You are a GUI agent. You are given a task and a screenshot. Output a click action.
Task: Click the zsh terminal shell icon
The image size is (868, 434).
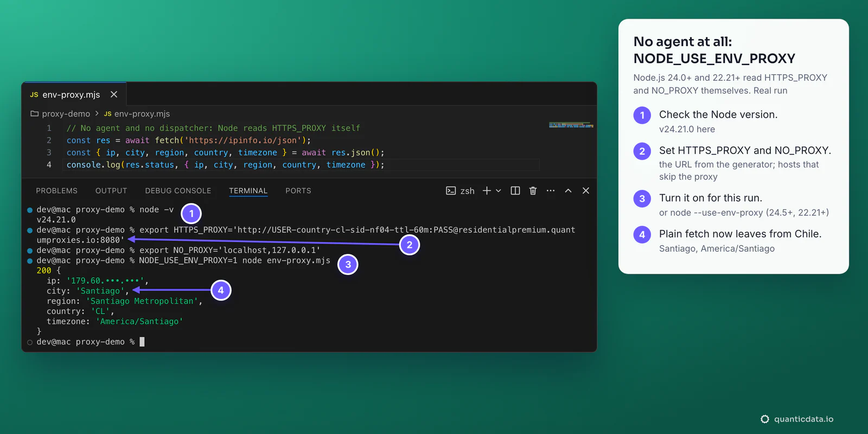click(451, 190)
